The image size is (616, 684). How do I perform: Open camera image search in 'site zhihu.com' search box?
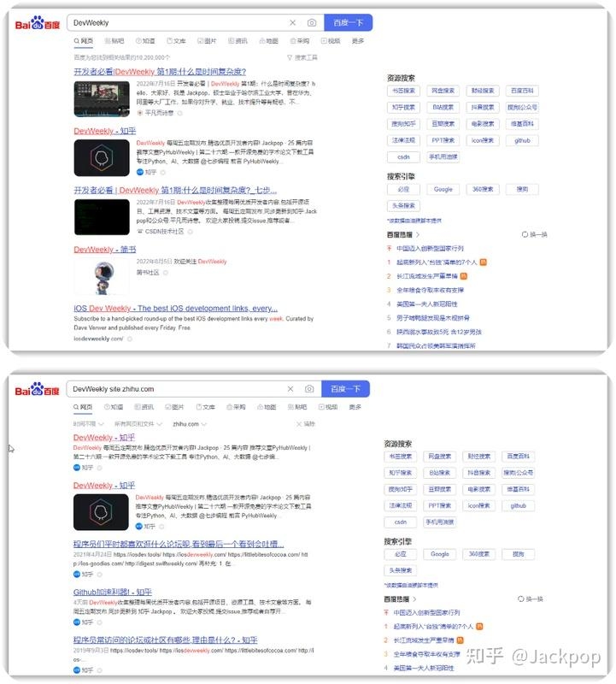309,389
